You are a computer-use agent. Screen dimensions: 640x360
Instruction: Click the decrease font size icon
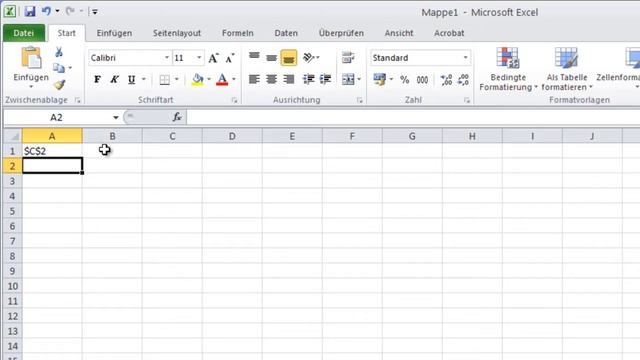(x=230, y=58)
